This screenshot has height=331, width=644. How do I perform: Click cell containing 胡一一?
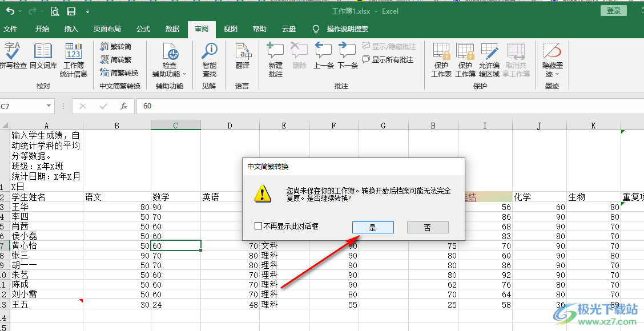point(46,265)
